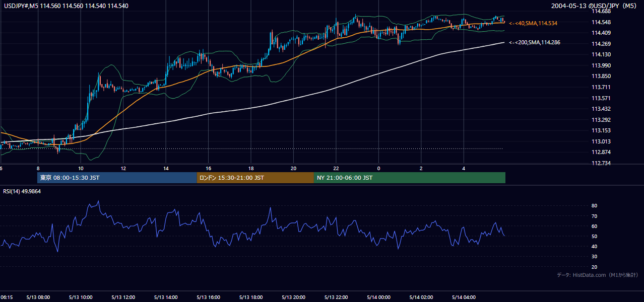Click the 5/13 10:00 time label
Screen dimensions: 644x302
pyautogui.click(x=81, y=297)
